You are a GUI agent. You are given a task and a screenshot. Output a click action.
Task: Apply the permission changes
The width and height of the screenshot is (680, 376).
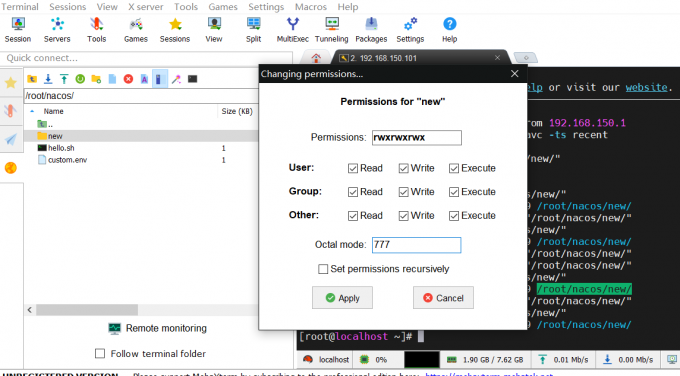(x=342, y=298)
